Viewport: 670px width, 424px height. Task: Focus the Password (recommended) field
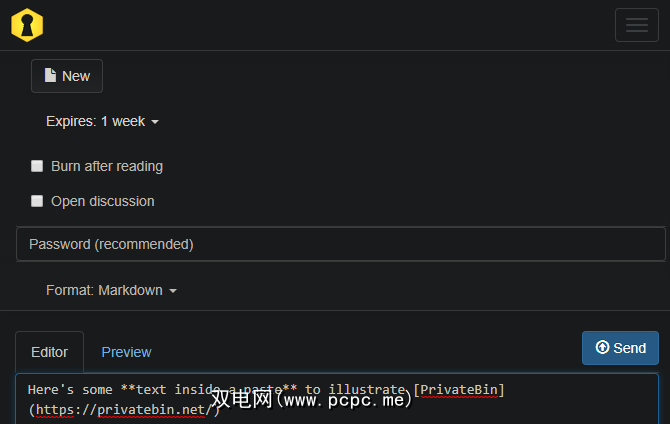(340, 244)
